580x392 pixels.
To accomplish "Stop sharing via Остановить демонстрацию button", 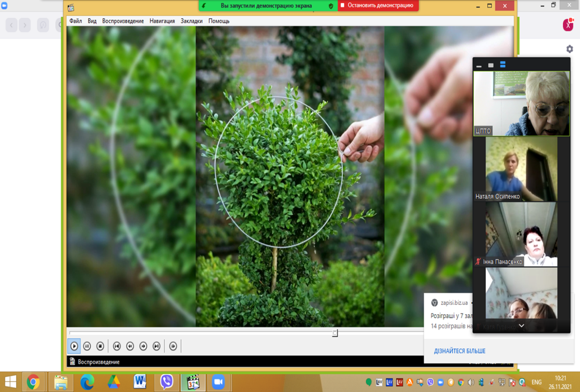I will point(378,5).
